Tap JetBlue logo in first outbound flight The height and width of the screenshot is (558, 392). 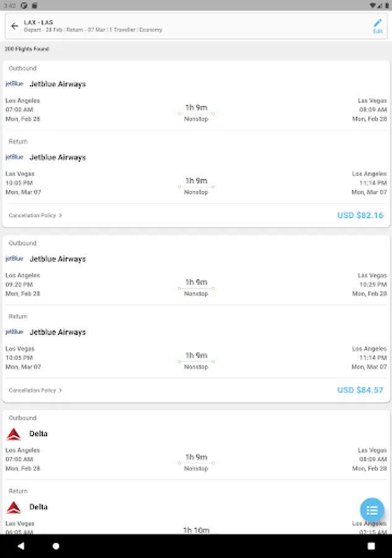click(x=14, y=84)
